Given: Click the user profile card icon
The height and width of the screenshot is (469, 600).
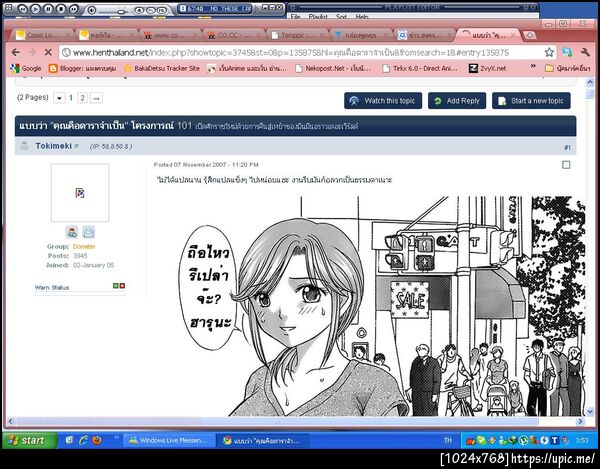Looking at the screenshot, I should click(72, 232).
